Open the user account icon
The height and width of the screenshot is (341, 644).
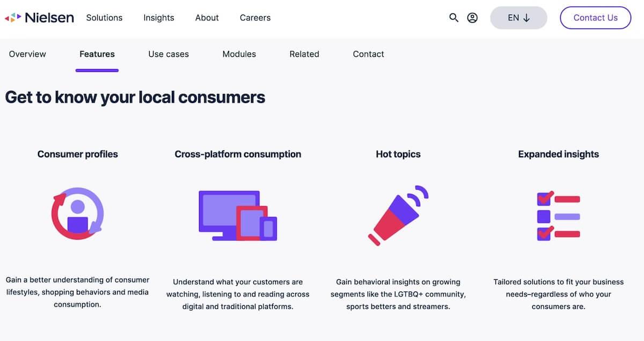click(x=472, y=18)
